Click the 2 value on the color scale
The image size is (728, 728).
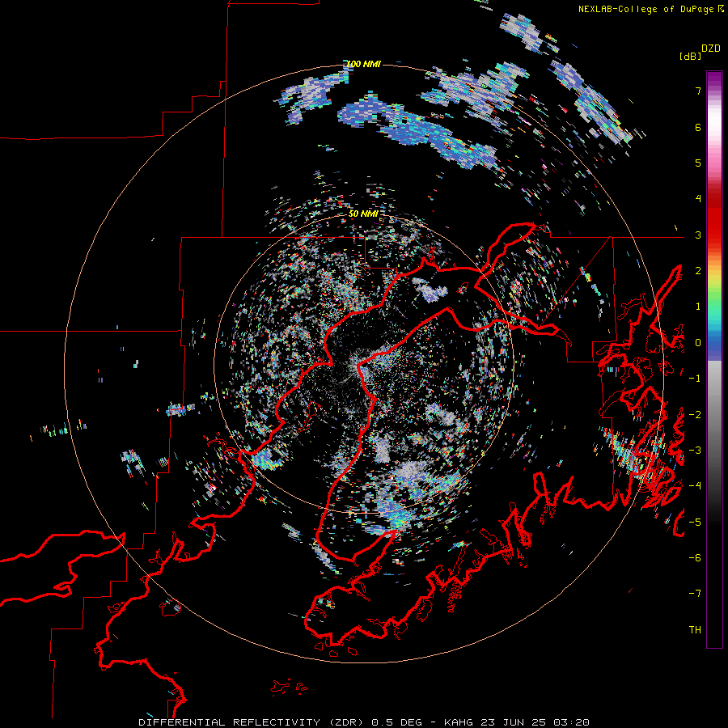698,271
